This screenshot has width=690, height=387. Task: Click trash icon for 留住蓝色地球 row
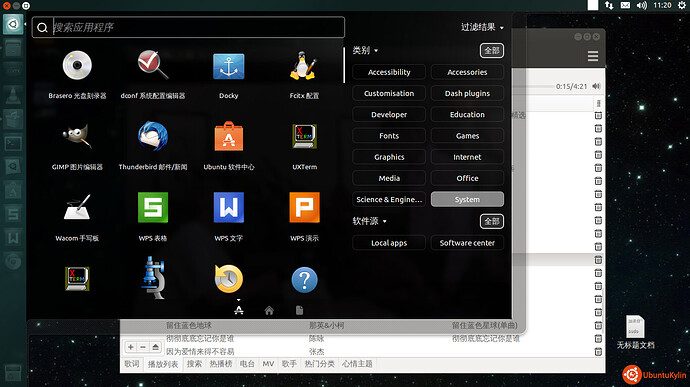coord(598,325)
